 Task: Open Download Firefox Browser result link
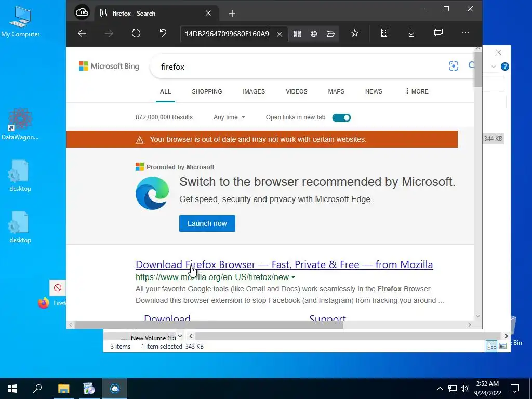284,264
